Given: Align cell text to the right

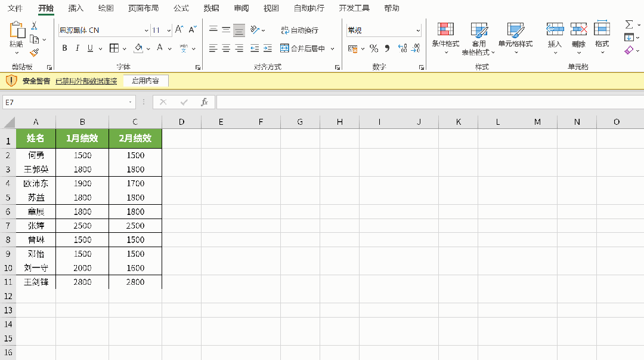Looking at the screenshot, I should pyautogui.click(x=239, y=48).
